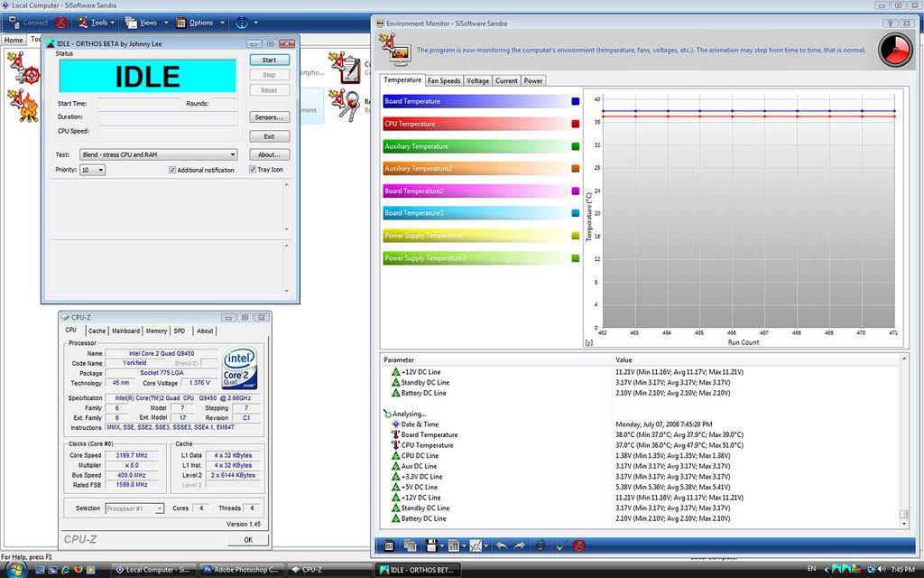Click Start button in ORTHOS

pyautogui.click(x=269, y=61)
